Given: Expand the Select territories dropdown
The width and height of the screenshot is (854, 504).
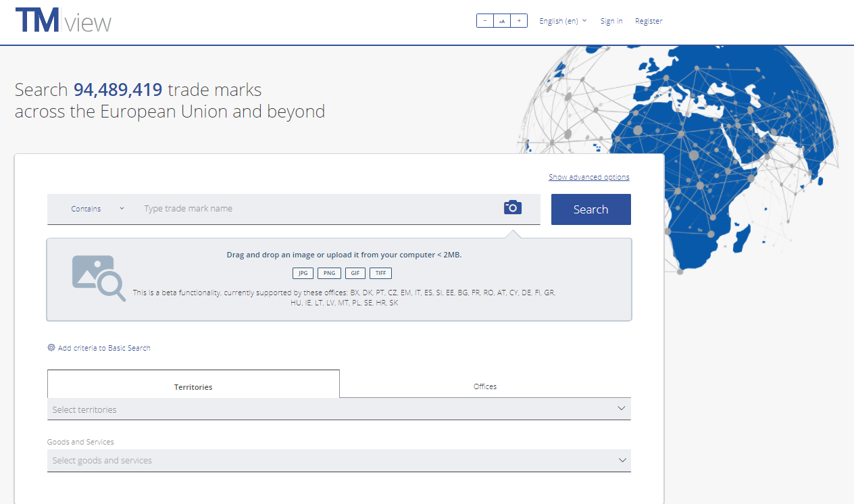Looking at the screenshot, I should pyautogui.click(x=338, y=409).
